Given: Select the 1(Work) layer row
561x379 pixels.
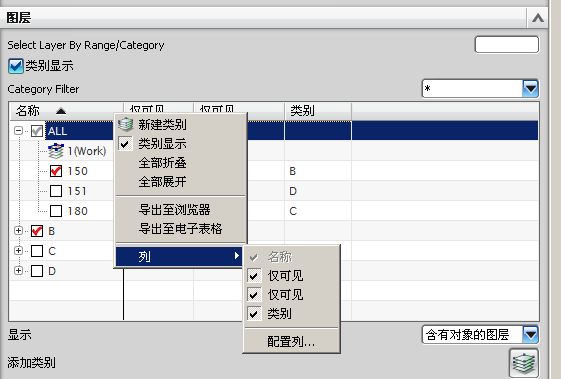Looking at the screenshot, I should (87, 151).
